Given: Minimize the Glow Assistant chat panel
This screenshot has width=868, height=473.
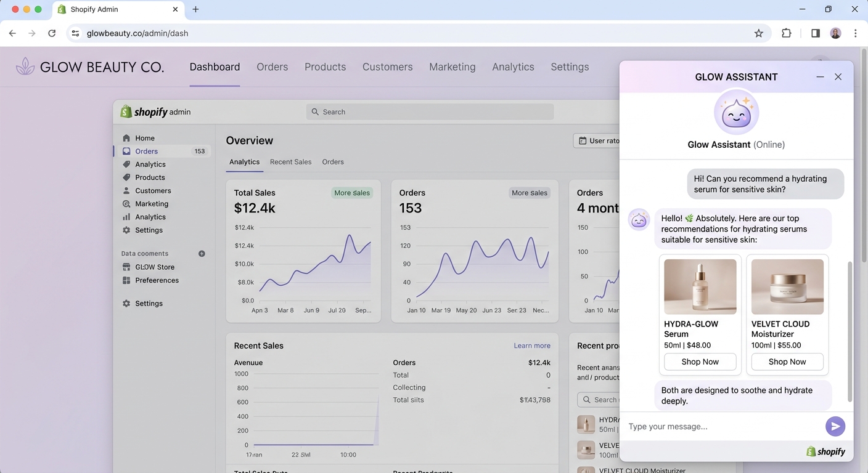Looking at the screenshot, I should point(820,77).
